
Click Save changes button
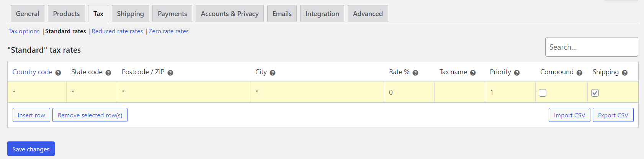31,149
